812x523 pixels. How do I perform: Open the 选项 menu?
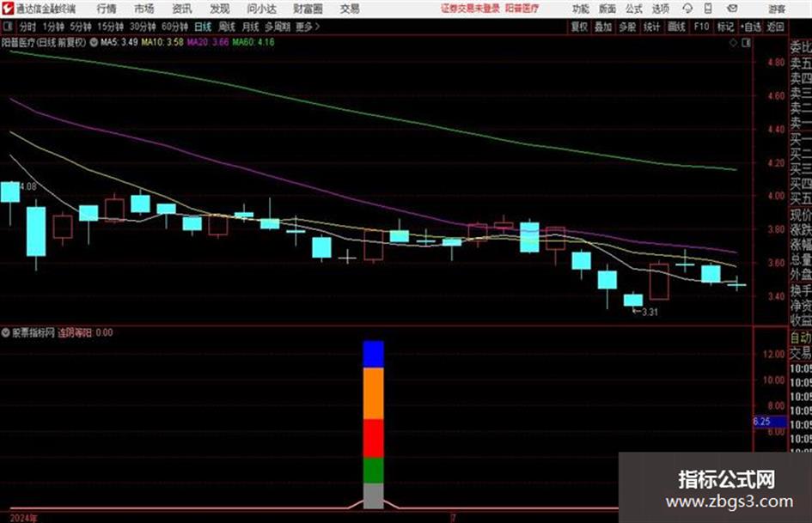pyautogui.click(x=660, y=9)
